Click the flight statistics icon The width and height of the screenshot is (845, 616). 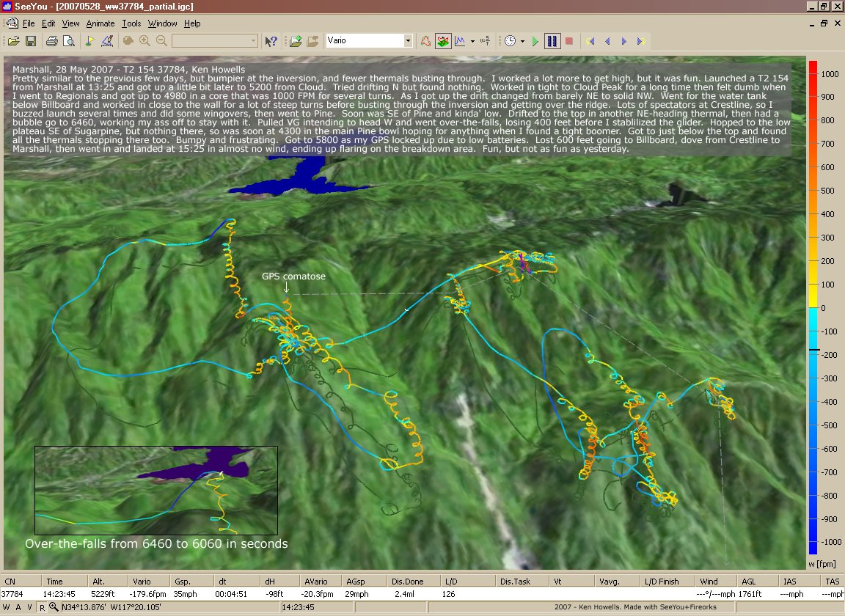[x=484, y=41]
